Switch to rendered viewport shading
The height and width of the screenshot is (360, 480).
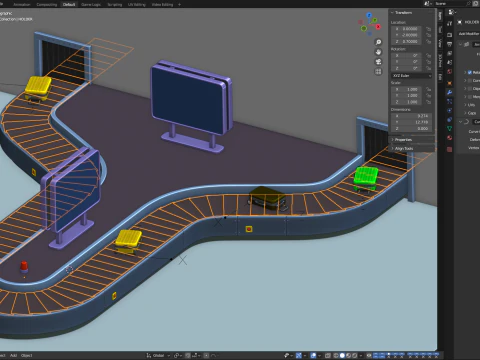pyautogui.click(x=355, y=355)
